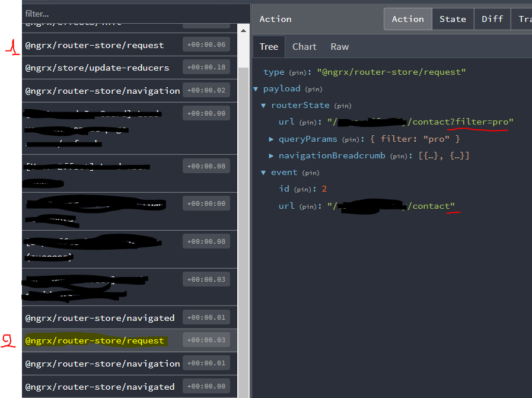Click the +00:00.08 badge on first redacted row
The image size is (532, 398).
point(206,166)
